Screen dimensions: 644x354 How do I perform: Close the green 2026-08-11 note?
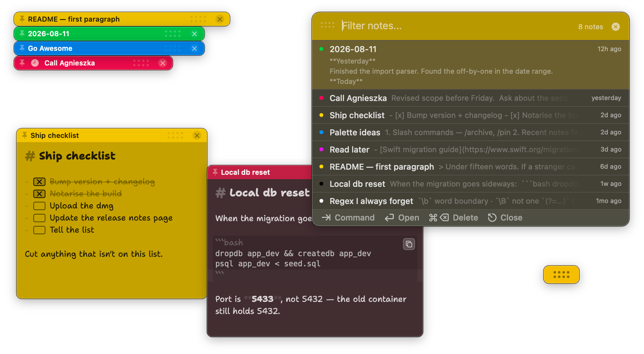pos(194,34)
